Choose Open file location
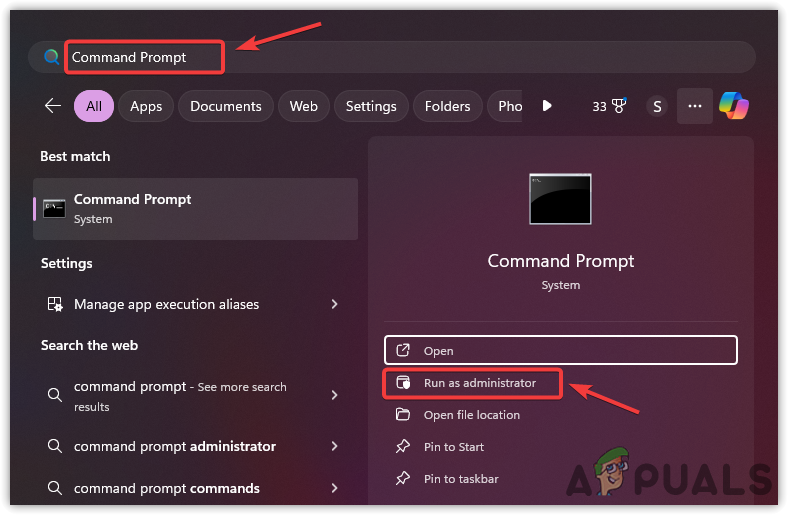This screenshot has width=788, height=515. tap(471, 415)
